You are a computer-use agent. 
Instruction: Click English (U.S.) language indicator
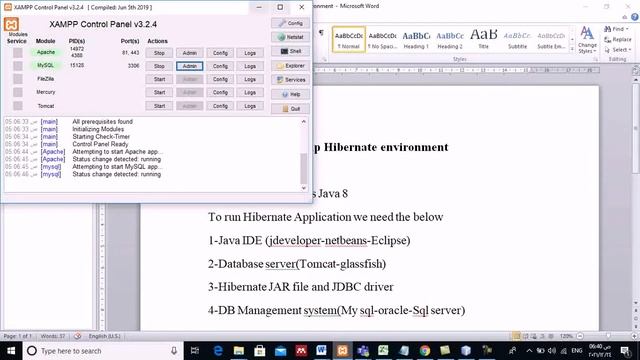tap(104, 336)
